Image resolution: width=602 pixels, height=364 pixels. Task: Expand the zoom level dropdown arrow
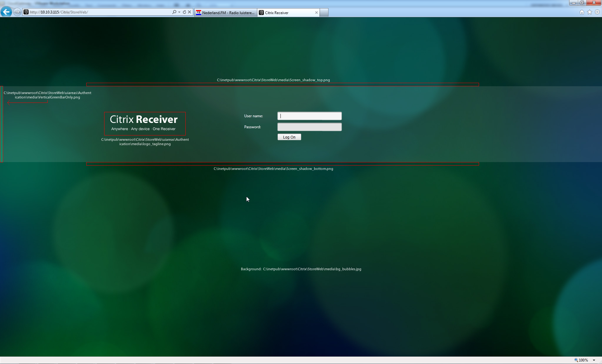594,360
